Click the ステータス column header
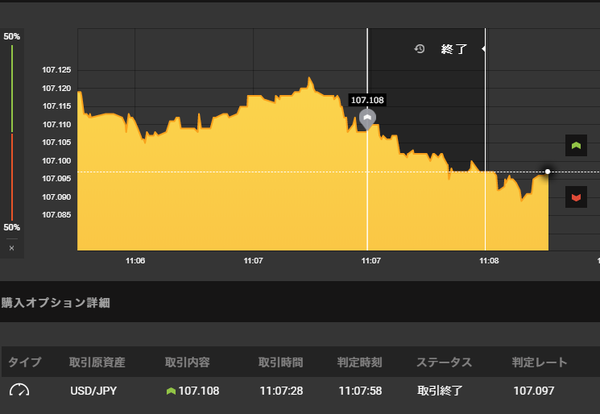This screenshot has height=414, width=600. tap(444, 362)
